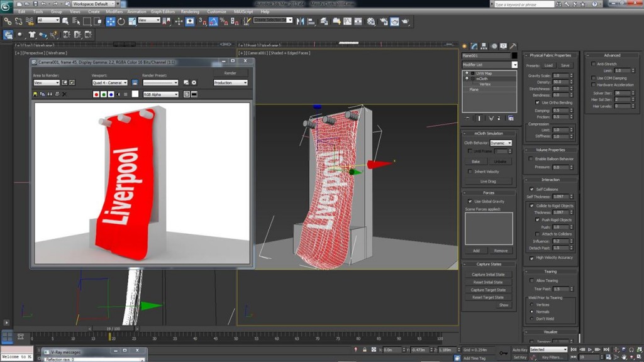Enable the Allow Tearing checkbox
The height and width of the screenshot is (362, 644).
pos(532,281)
